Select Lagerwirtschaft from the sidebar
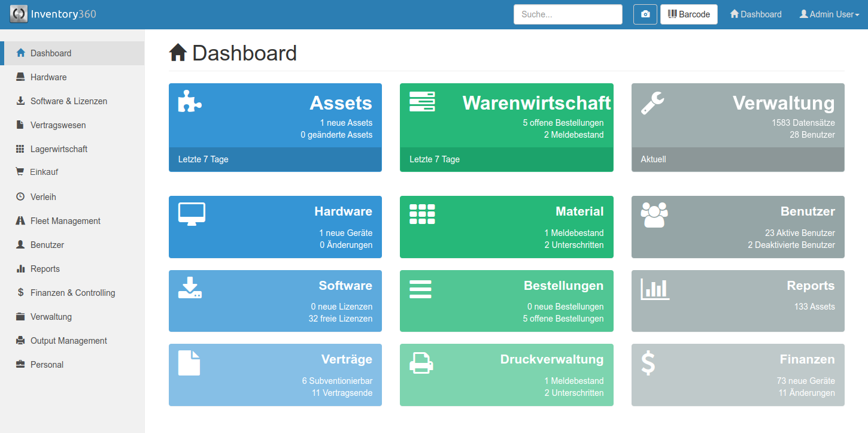The width and height of the screenshot is (868, 433). pos(59,149)
